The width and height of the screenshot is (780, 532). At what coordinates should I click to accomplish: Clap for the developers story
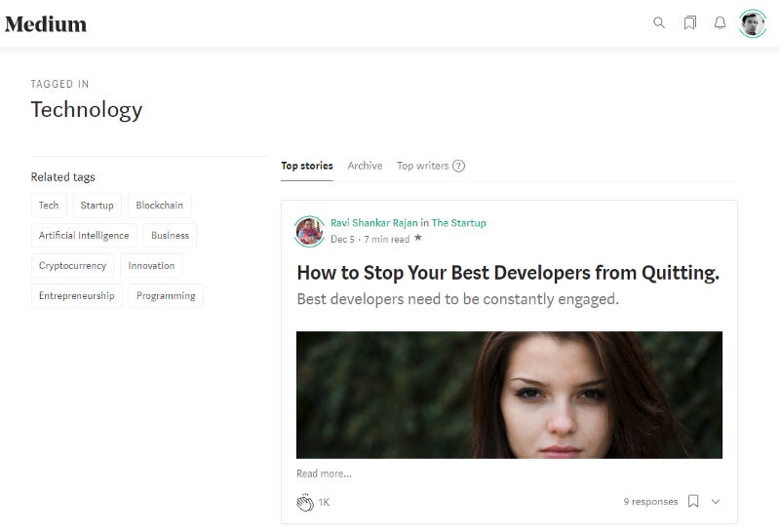[305, 502]
